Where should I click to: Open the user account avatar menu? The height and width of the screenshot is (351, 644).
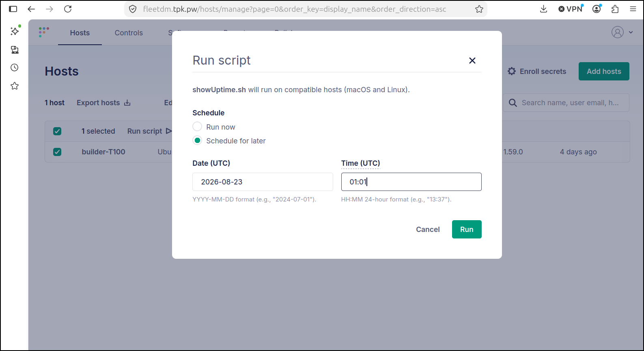(x=618, y=32)
